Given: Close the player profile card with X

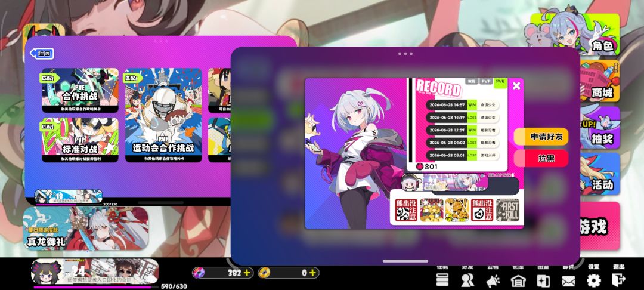Looking at the screenshot, I should coord(516,85).
